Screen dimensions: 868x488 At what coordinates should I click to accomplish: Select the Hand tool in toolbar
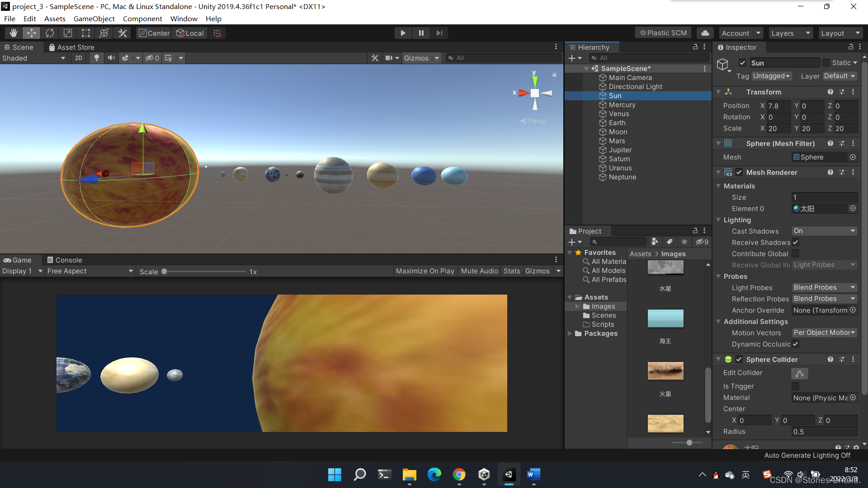[14, 33]
